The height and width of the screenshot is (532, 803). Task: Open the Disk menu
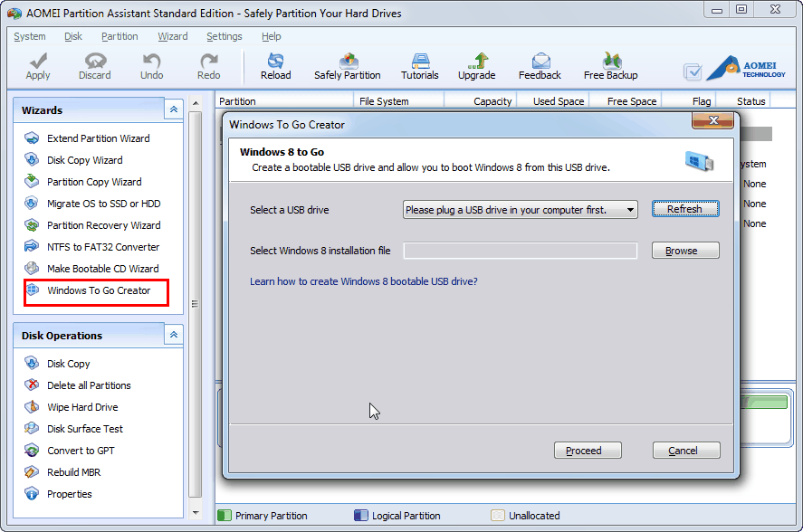(x=73, y=36)
